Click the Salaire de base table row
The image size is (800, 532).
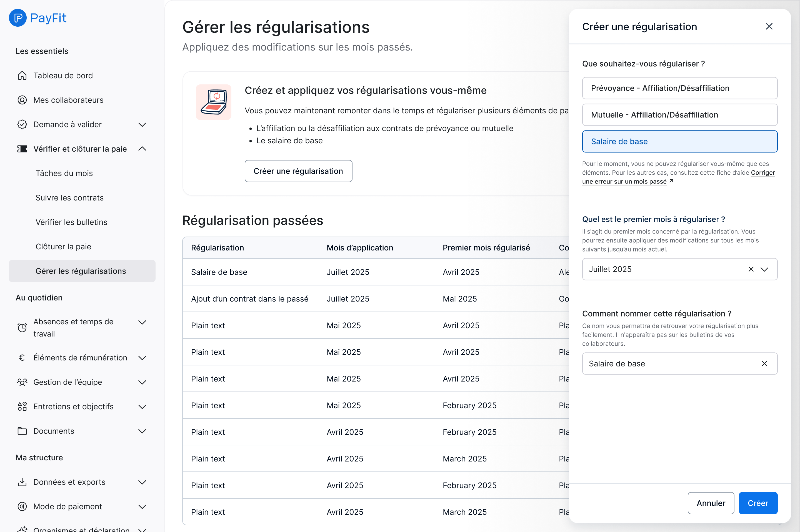pos(376,272)
